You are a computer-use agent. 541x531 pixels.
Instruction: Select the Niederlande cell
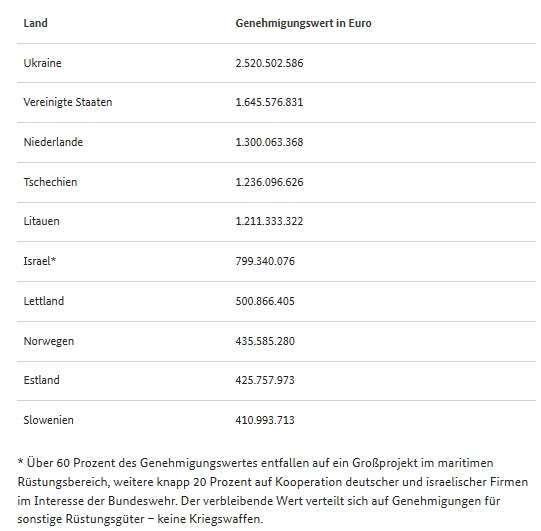[x=53, y=142]
